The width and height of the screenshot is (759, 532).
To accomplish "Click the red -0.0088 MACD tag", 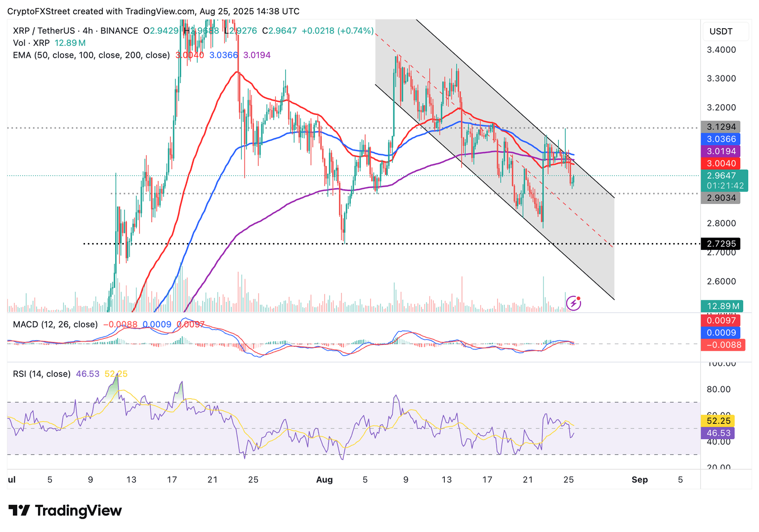I will point(723,345).
